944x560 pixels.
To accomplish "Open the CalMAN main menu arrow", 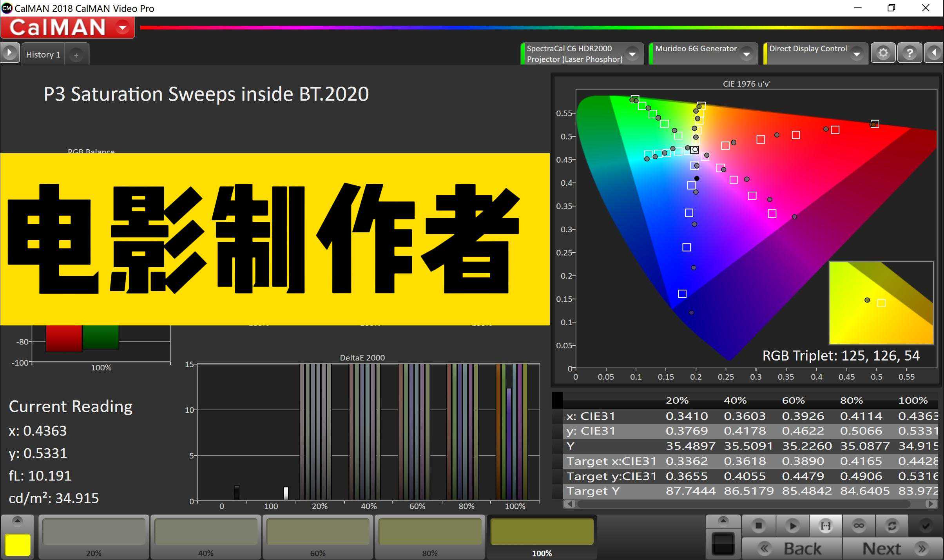I will click(123, 27).
